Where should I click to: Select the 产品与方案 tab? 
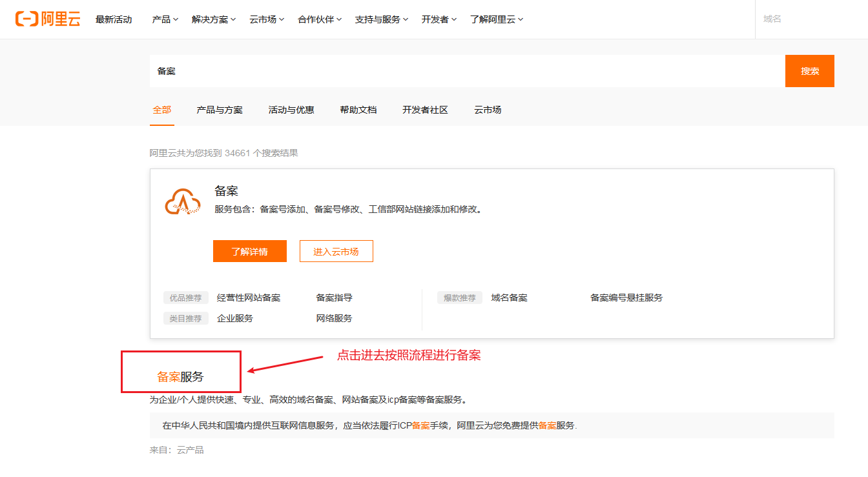(220, 110)
